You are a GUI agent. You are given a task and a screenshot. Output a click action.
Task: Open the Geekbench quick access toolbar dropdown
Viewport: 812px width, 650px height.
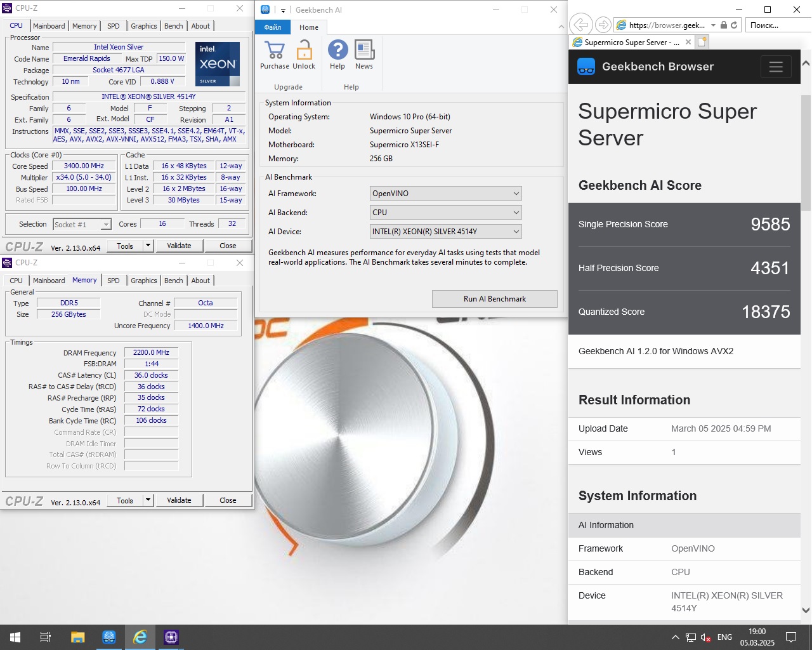(283, 10)
